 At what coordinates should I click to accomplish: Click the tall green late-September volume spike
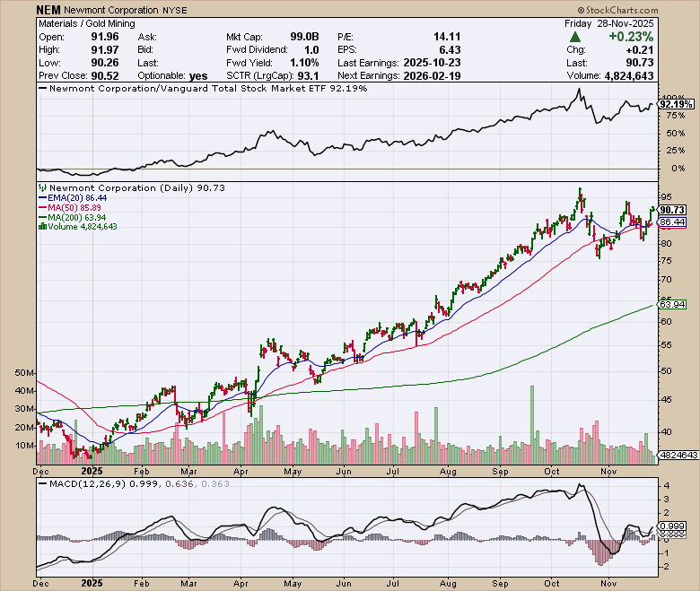point(531,425)
